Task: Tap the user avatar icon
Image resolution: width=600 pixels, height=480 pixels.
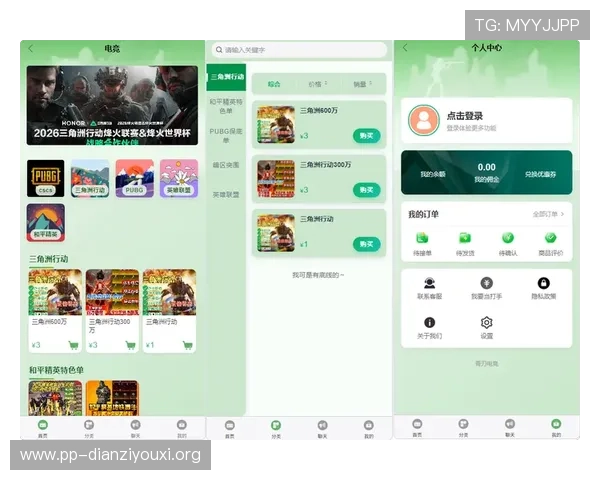Action: click(424, 120)
